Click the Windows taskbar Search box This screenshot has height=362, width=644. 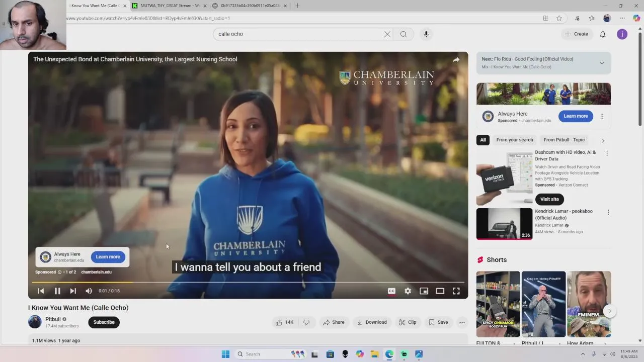pos(272,354)
